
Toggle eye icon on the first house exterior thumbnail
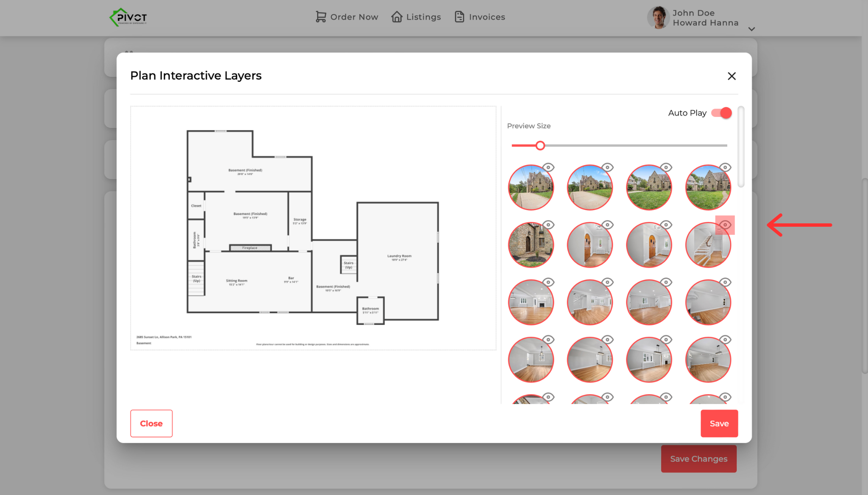[548, 167]
